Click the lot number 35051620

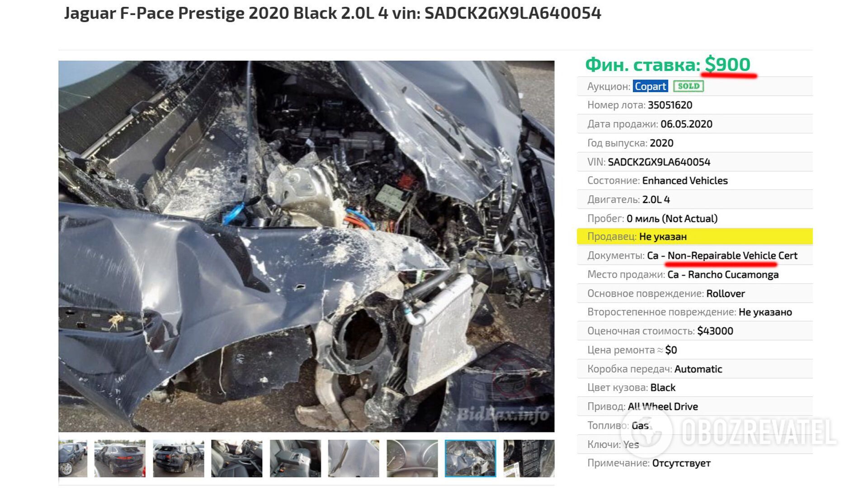coord(670,105)
